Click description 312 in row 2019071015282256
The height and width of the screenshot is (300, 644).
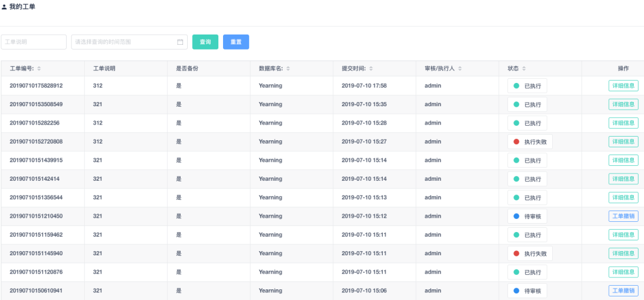(x=98, y=123)
